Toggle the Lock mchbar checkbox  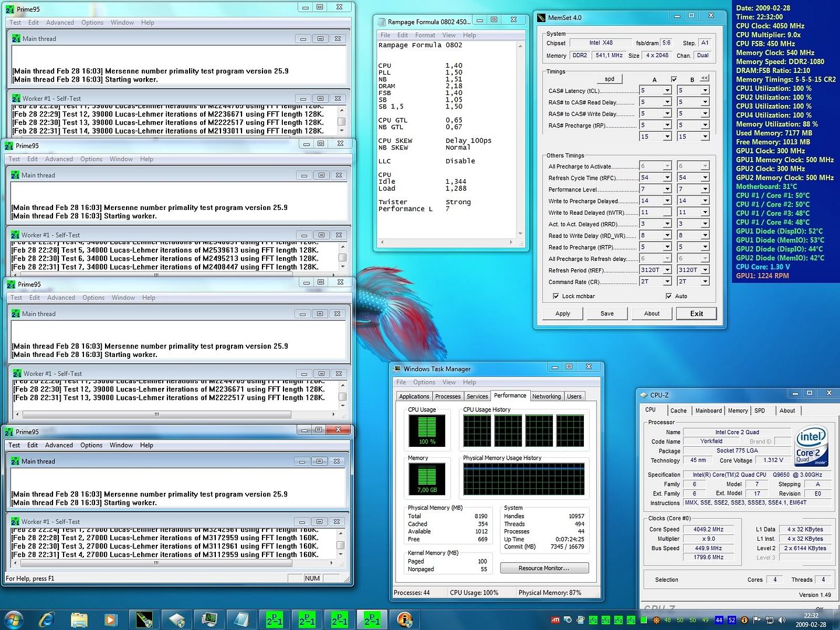tap(555, 296)
